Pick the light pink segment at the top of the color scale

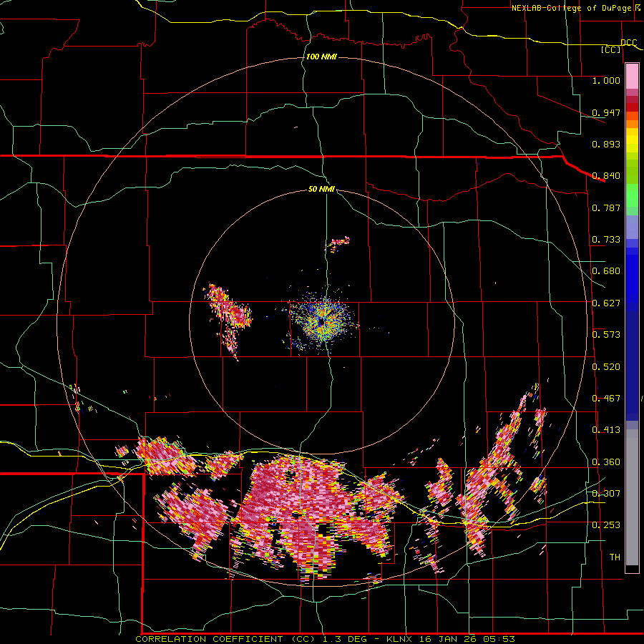coord(632,77)
